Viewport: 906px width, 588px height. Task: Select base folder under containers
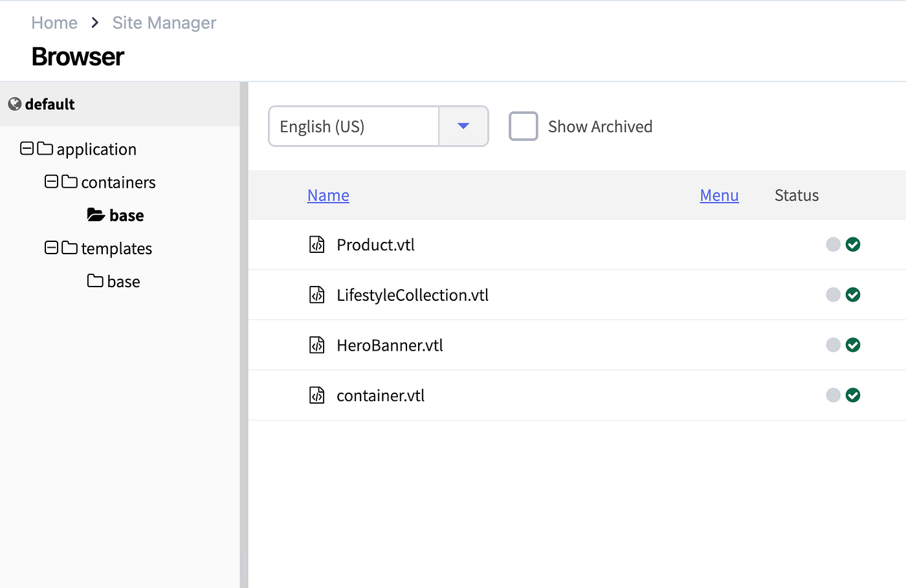[127, 215]
